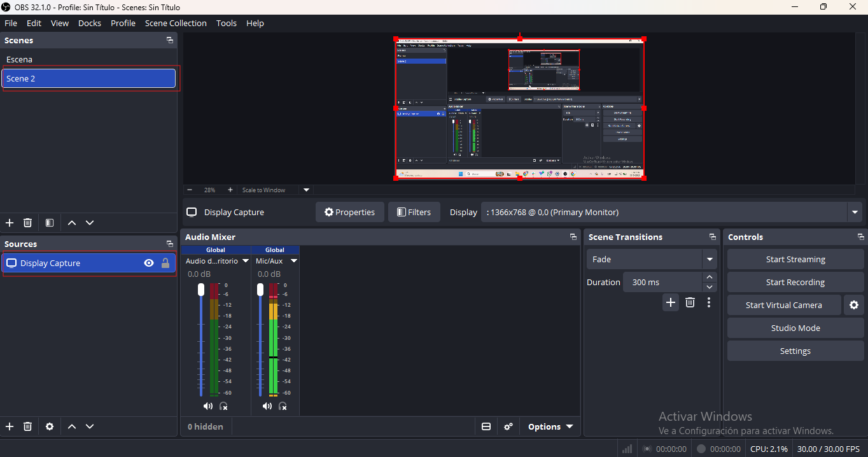Remove selected scene with trash icon
Viewport: 868px width, 457px height.
[x=27, y=223]
